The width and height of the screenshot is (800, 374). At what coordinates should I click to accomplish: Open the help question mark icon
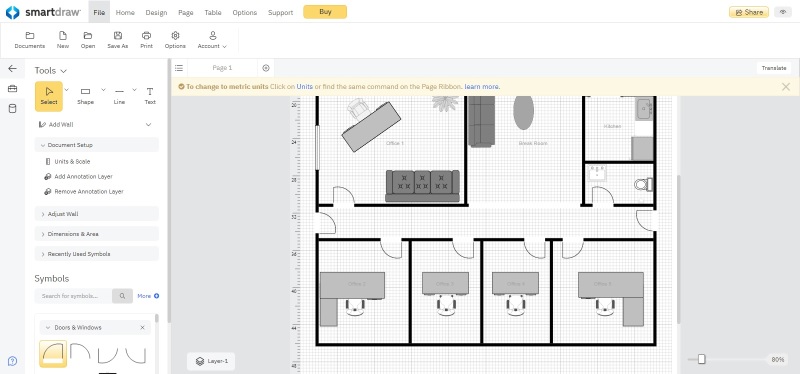[x=12, y=361]
